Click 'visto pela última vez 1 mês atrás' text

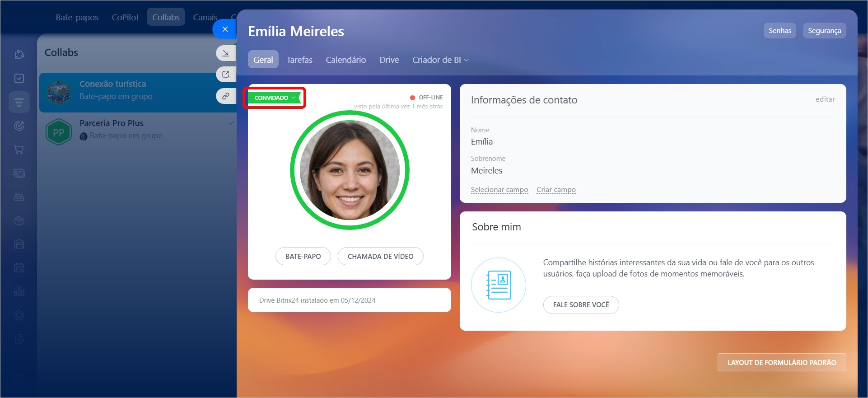pyautogui.click(x=398, y=107)
